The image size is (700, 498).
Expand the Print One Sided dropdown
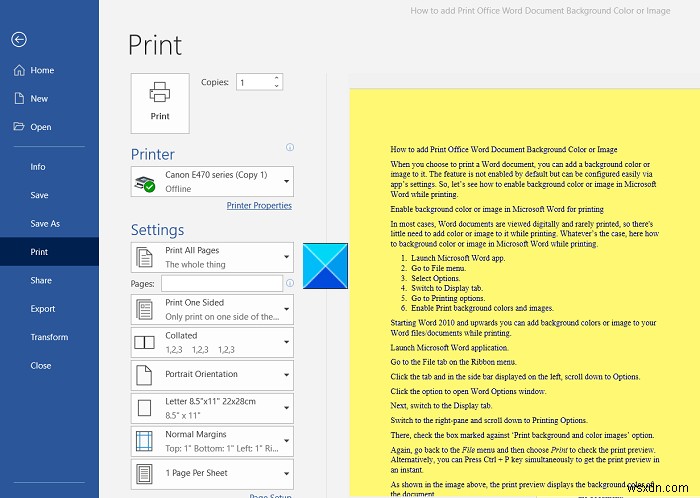(x=286, y=309)
